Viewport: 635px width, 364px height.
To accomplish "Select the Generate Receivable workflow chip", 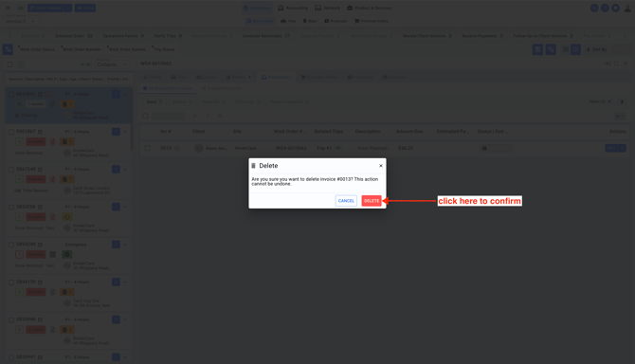I will (266, 36).
